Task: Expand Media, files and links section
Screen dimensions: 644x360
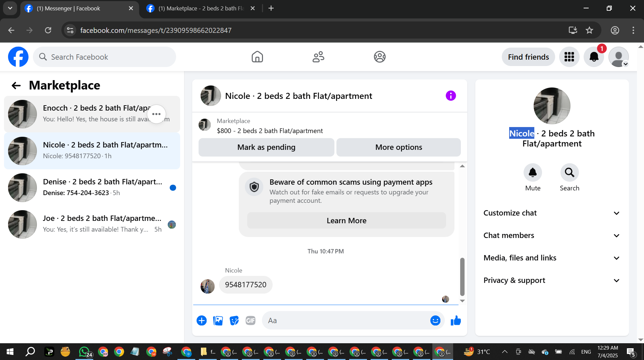Action: point(552,258)
